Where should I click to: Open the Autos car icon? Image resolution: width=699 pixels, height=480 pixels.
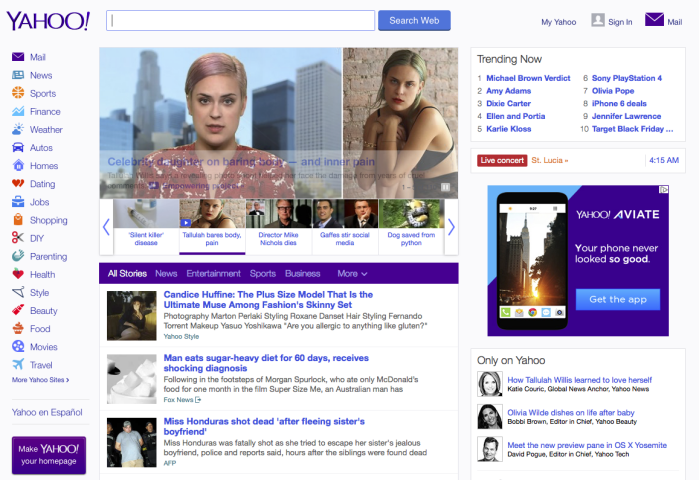[18, 148]
